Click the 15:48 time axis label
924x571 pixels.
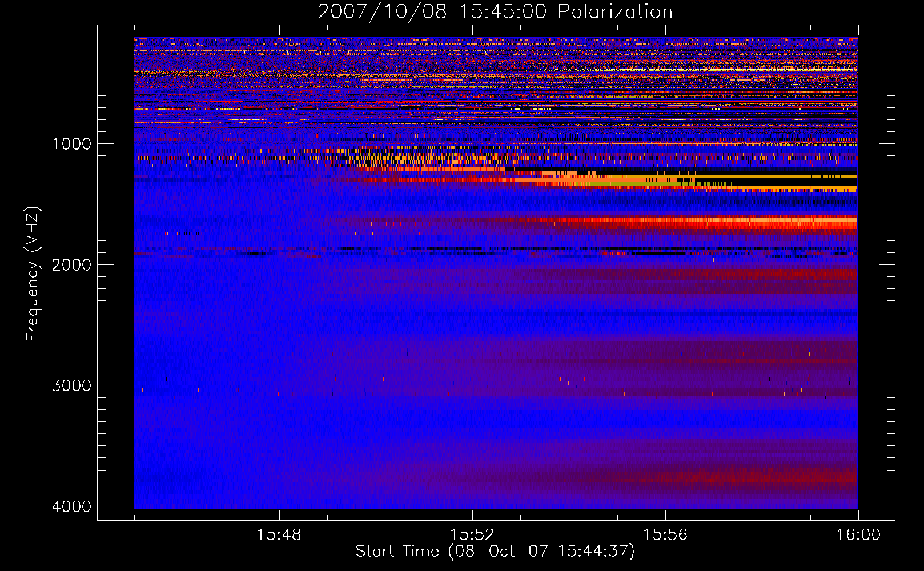(x=279, y=535)
